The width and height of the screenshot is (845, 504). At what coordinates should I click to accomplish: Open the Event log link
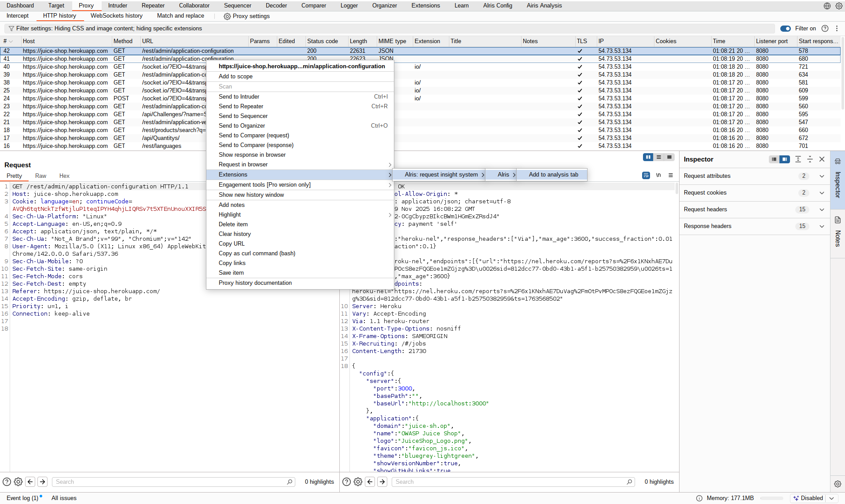coord(22,498)
